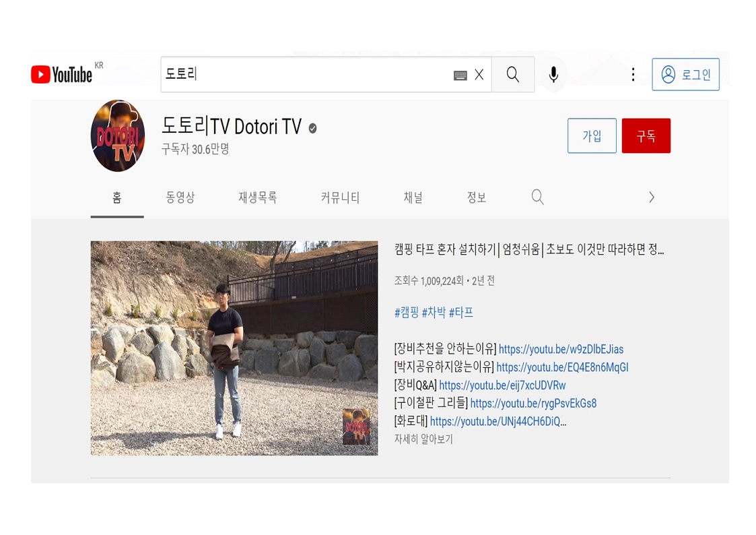Click the view count 조회수 1,009,224회

(429, 281)
